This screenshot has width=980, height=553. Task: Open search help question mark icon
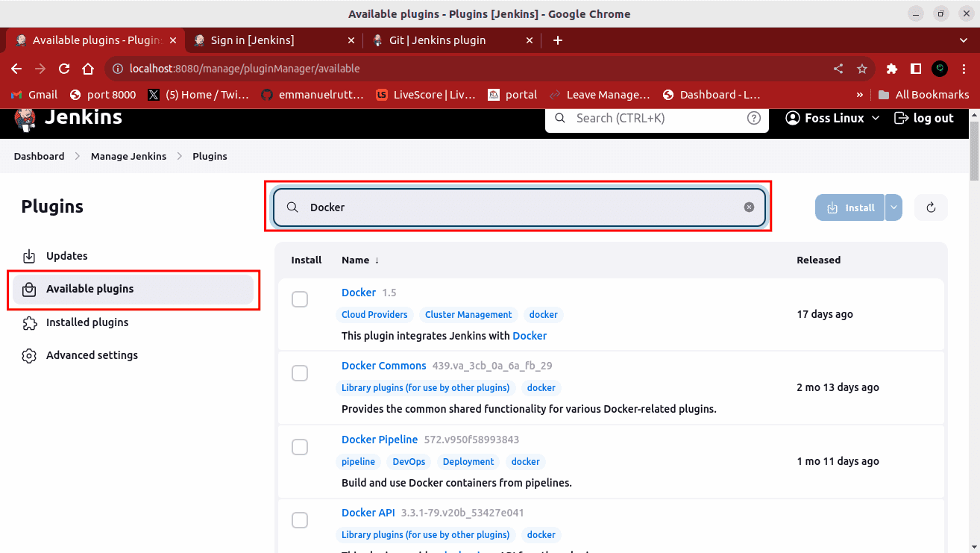pyautogui.click(x=754, y=118)
